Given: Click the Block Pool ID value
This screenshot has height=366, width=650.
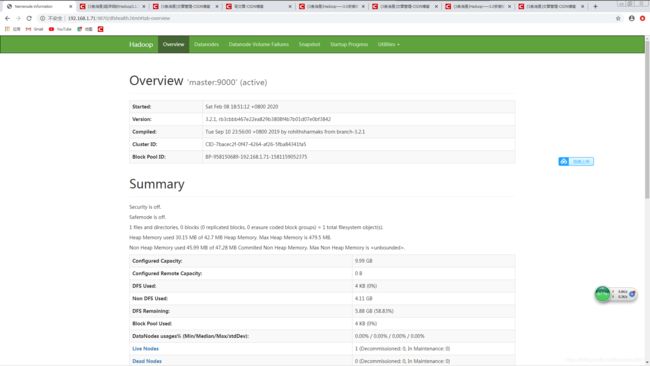Looking at the screenshot, I should [x=256, y=157].
